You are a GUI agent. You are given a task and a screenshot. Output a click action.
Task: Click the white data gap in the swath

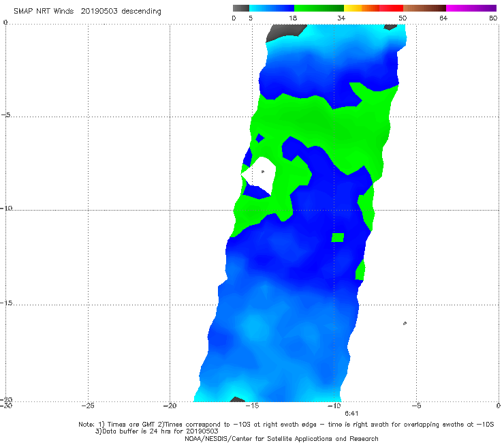[x=260, y=175]
